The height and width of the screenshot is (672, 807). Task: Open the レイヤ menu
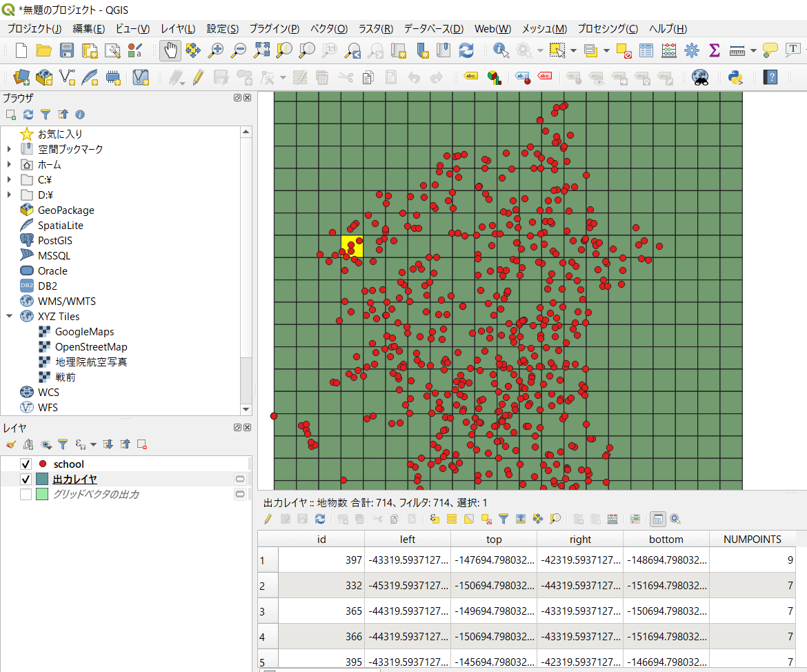(x=177, y=29)
